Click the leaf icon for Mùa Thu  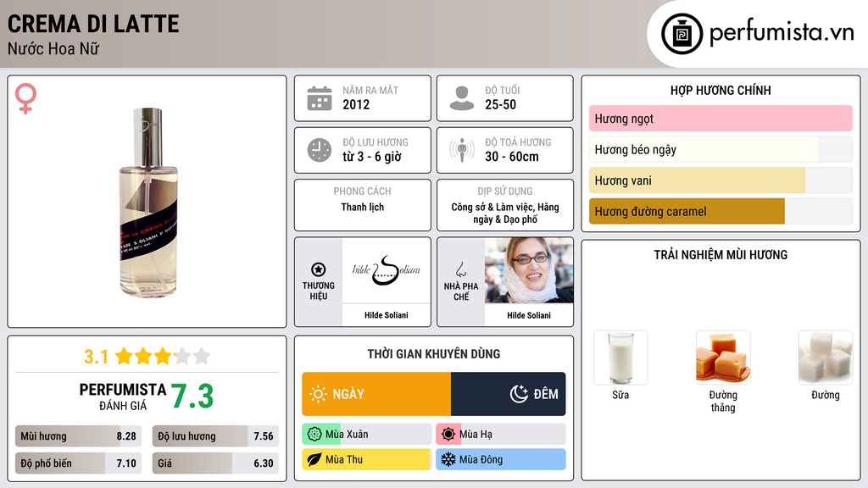coord(314,459)
